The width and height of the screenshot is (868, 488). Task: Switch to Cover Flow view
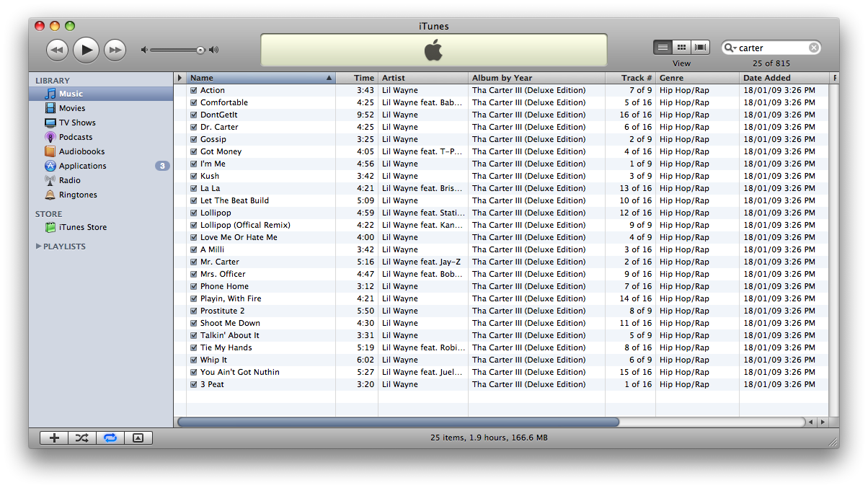pos(700,48)
